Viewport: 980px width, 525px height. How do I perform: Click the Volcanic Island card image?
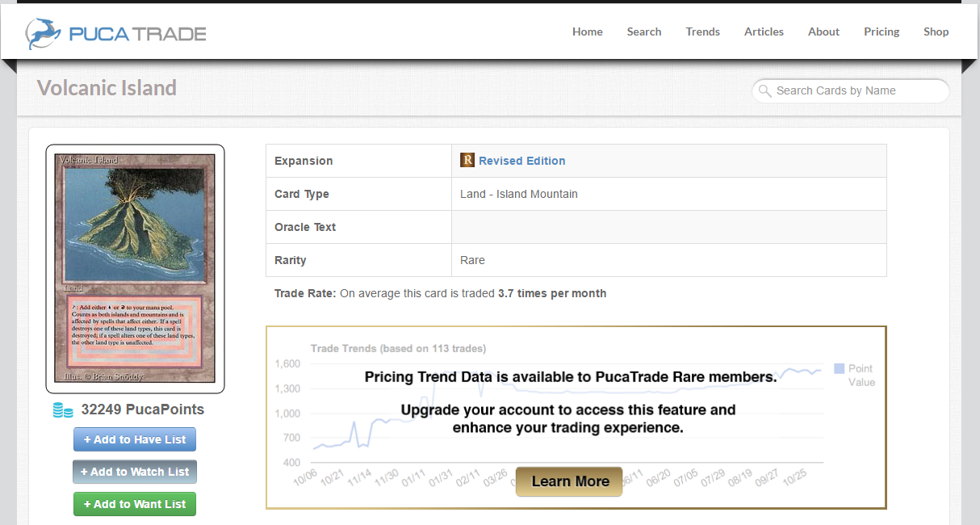pyautogui.click(x=135, y=268)
